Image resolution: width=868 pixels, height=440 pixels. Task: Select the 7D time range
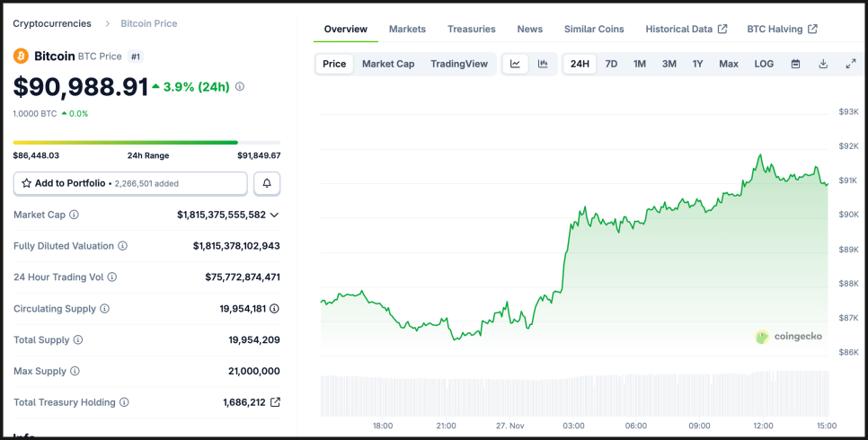tap(611, 64)
